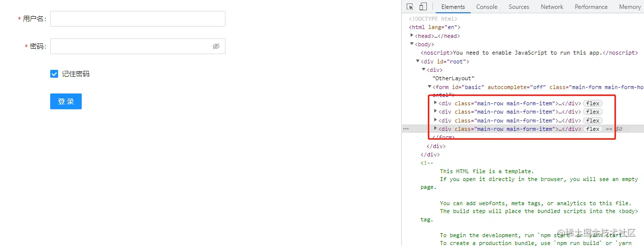Collapse the form id="basic" node

pyautogui.click(x=429, y=87)
